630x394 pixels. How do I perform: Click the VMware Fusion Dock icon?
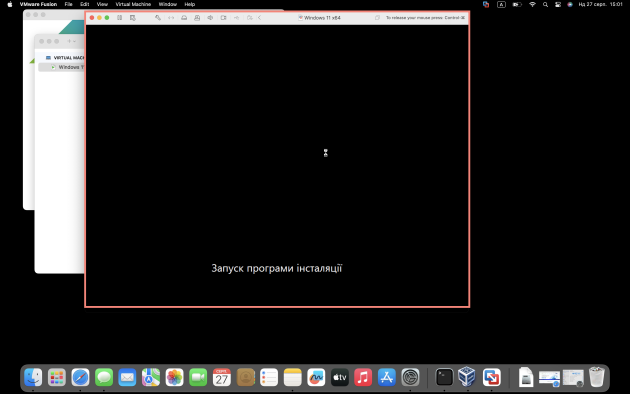click(491, 377)
